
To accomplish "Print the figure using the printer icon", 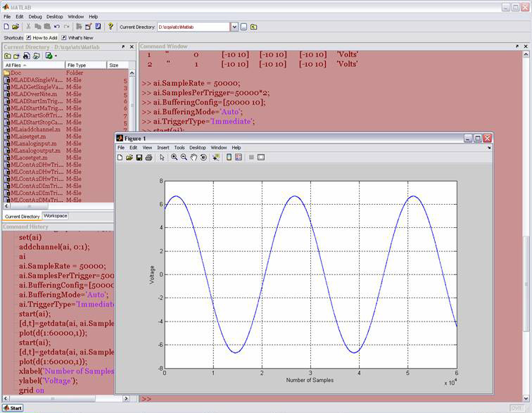I will (148, 158).
